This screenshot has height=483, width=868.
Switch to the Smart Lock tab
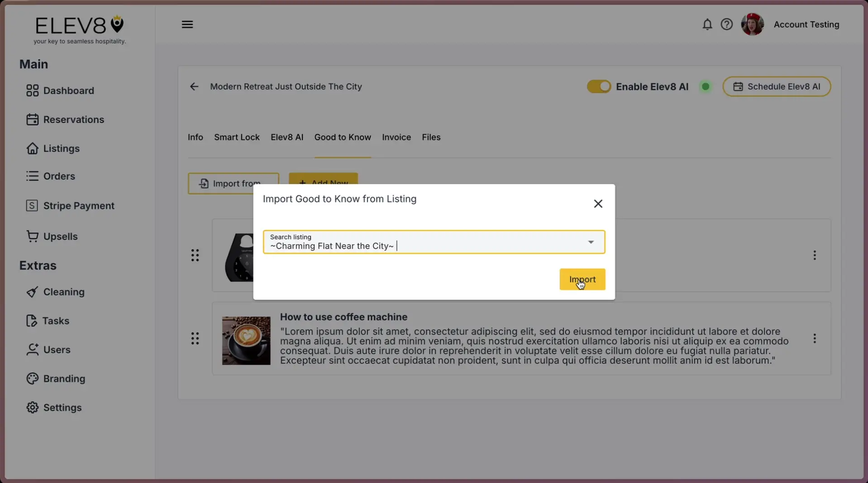click(236, 137)
